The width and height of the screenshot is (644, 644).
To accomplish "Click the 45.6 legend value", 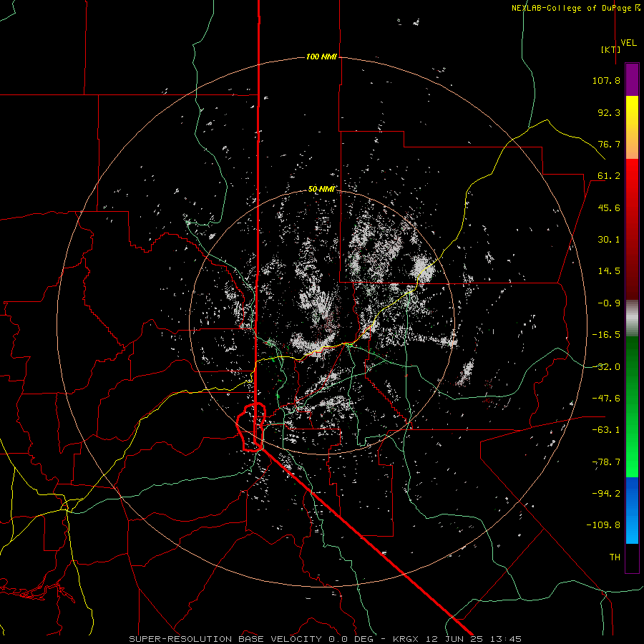I will point(609,208).
